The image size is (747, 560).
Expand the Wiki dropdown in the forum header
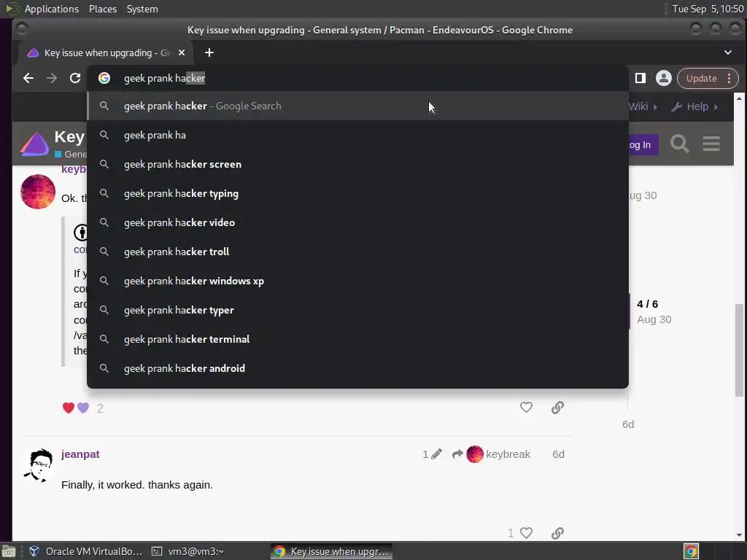[642, 106]
